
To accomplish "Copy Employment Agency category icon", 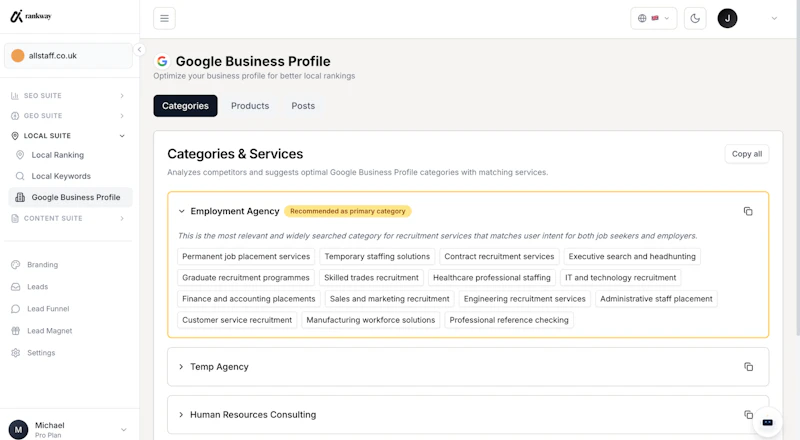I will (748, 211).
